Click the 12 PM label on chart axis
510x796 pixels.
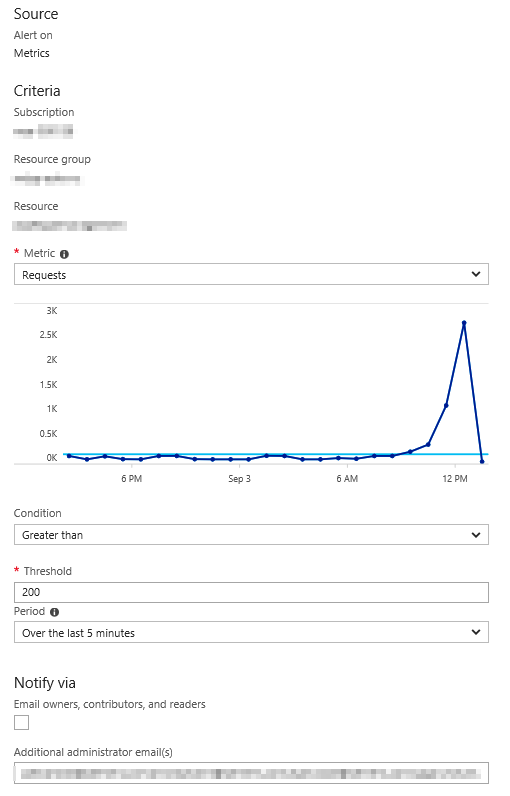tap(455, 479)
